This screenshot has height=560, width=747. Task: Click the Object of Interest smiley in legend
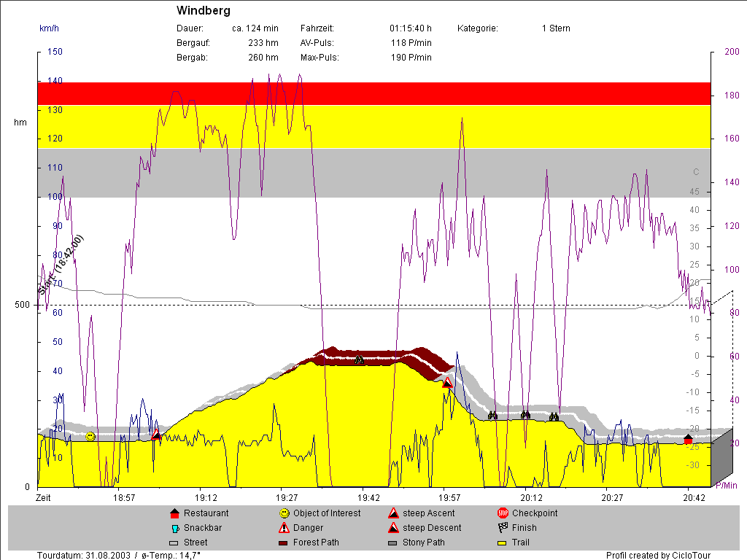click(284, 513)
